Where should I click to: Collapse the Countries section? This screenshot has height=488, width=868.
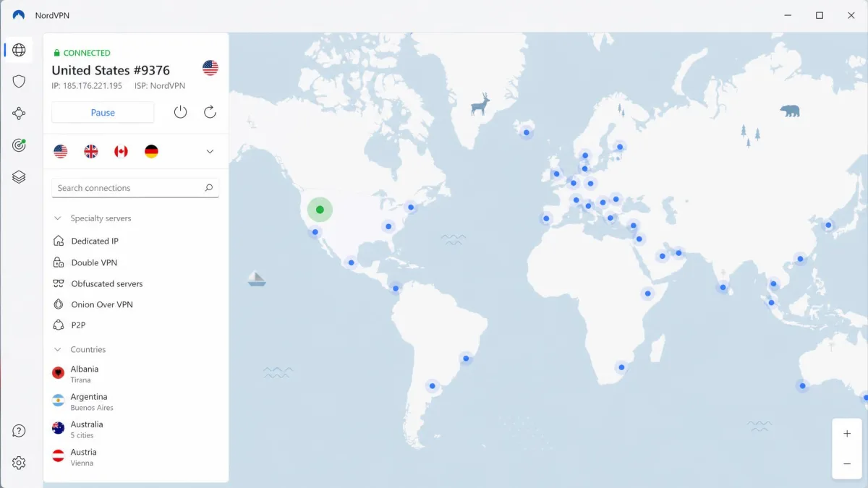(x=58, y=349)
